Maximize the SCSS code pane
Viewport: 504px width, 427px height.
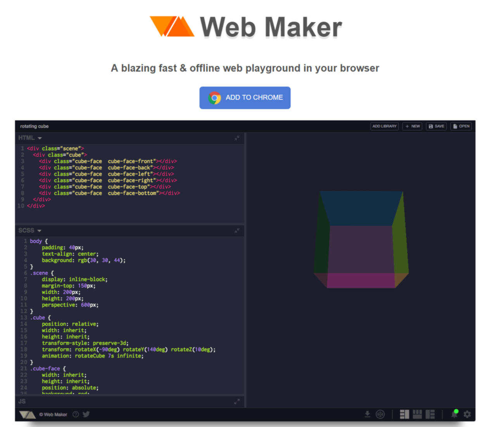coord(237,231)
